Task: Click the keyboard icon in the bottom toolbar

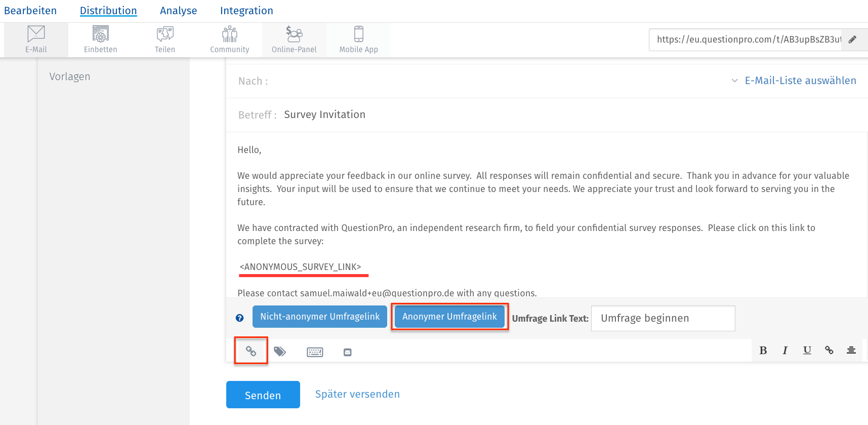Action: coord(315,352)
